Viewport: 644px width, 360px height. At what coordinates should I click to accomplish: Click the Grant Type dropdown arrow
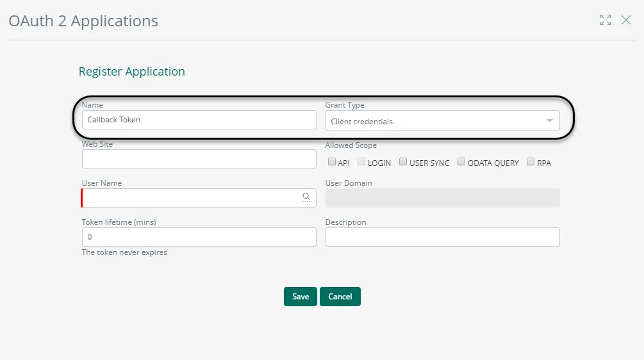click(550, 120)
